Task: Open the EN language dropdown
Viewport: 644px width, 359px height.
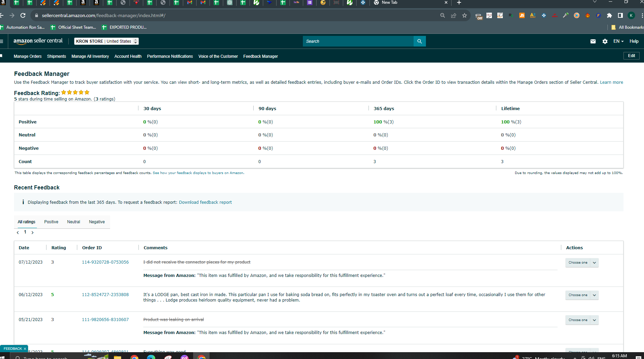Action: coord(618,41)
